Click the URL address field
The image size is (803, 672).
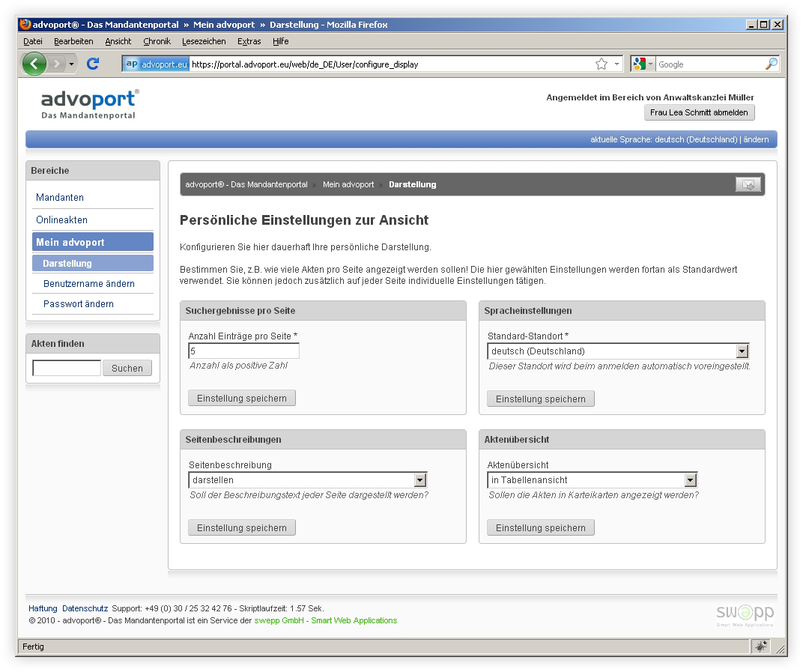[x=392, y=64]
